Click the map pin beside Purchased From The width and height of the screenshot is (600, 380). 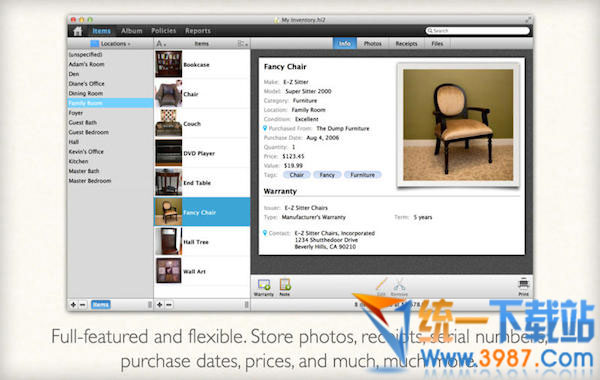tap(265, 128)
